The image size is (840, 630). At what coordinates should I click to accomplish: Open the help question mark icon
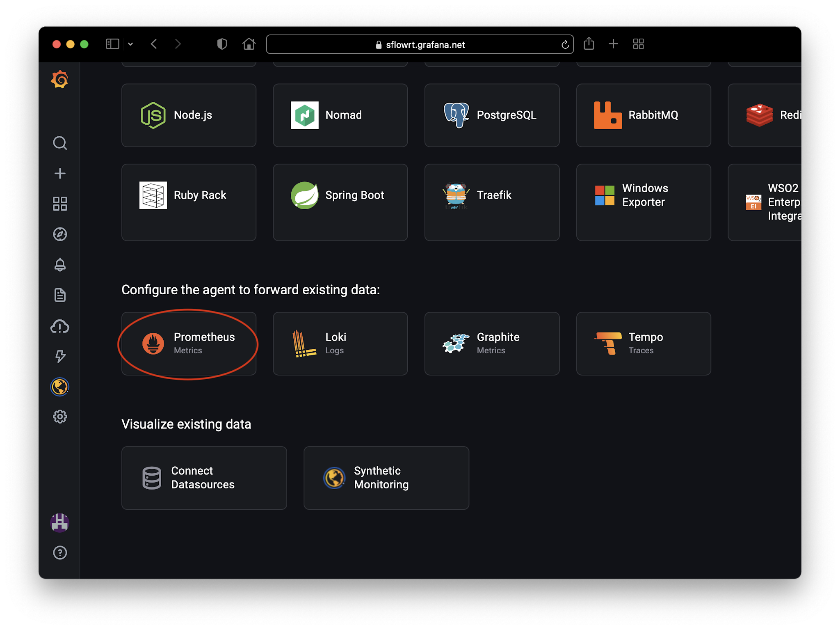click(x=60, y=553)
